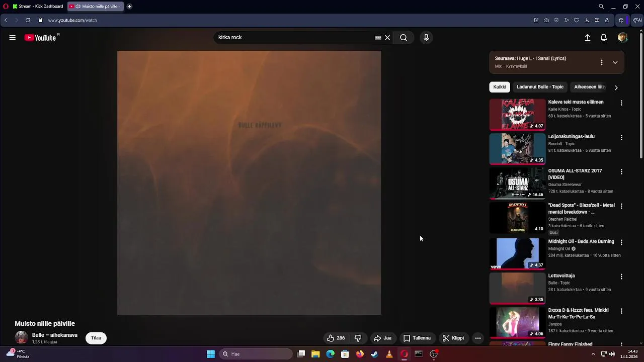
Task: Start voice search with microphone
Action: tap(426, 38)
